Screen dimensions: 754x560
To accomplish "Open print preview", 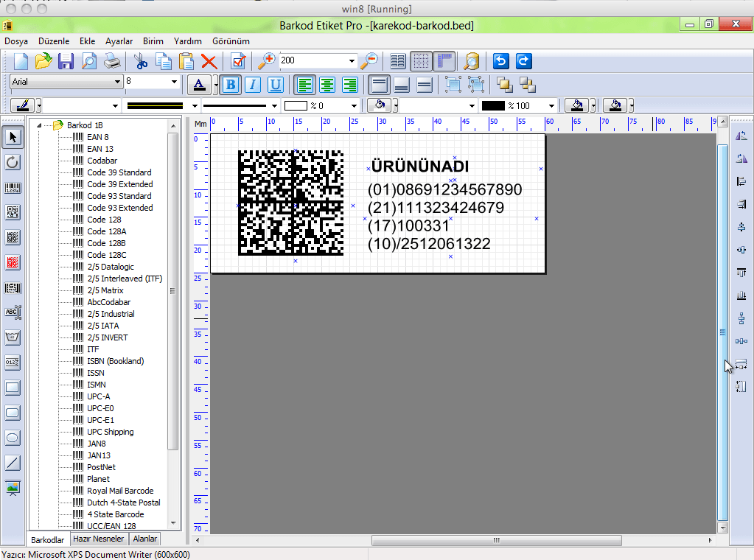I will (89, 61).
